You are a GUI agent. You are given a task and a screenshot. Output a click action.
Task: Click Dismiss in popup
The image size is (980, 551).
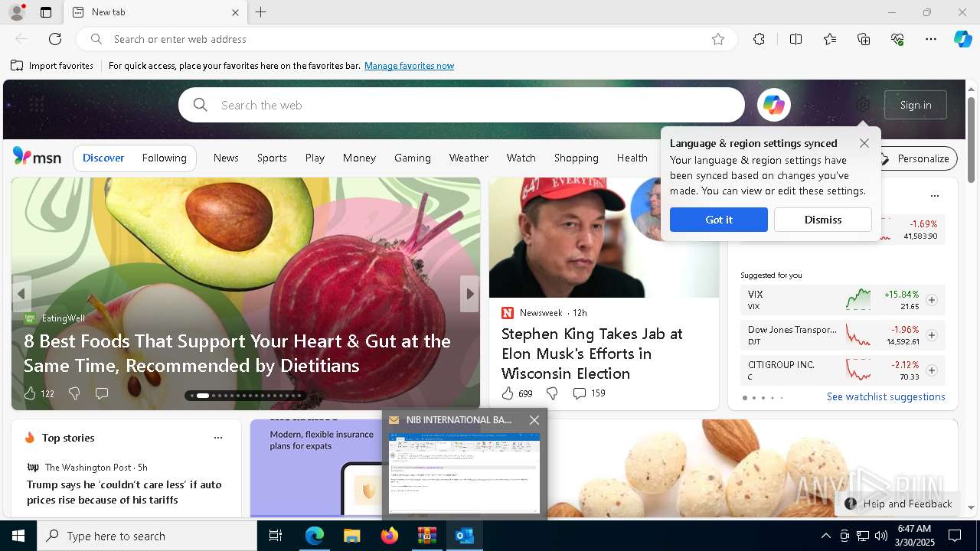tap(823, 220)
